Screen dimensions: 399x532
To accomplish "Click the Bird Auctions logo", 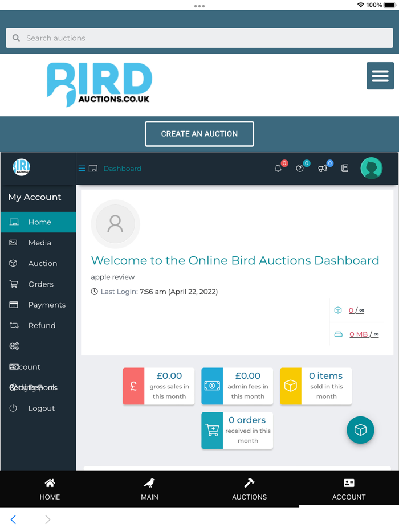I will click(99, 84).
